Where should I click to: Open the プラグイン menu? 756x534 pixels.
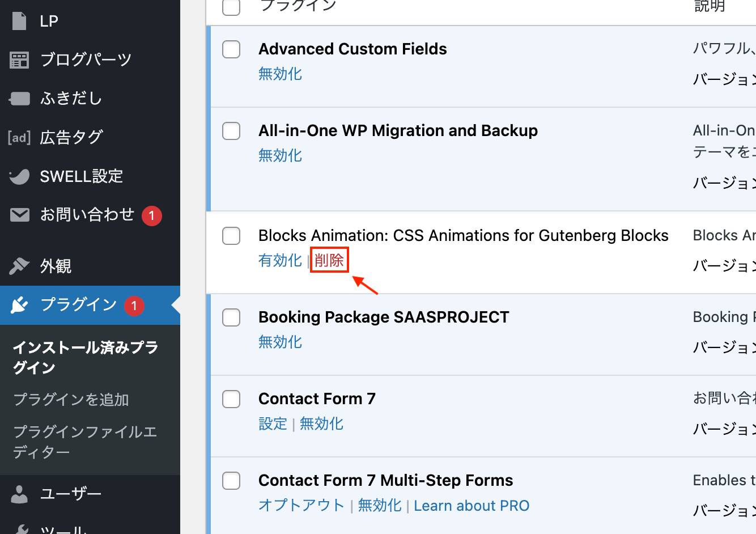[x=90, y=305]
